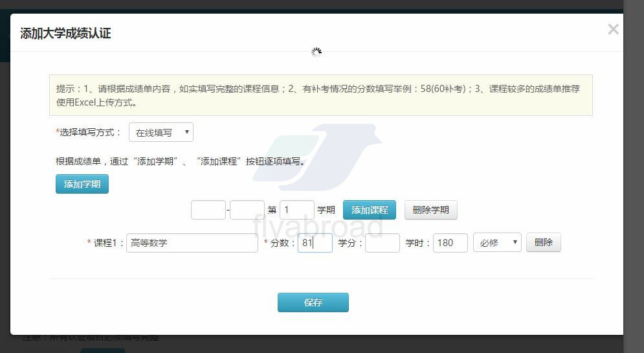Click the loading spinner icon
644x353 pixels.
316,52
